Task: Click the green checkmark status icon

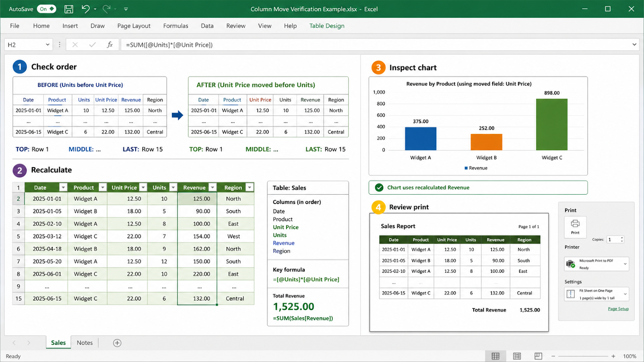Action: (379, 187)
